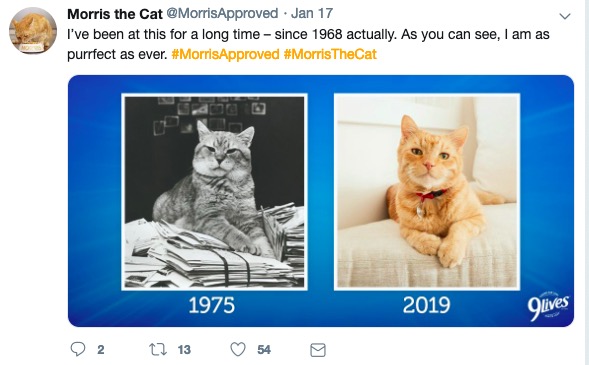Open the 2019 orange cat photo

click(427, 192)
